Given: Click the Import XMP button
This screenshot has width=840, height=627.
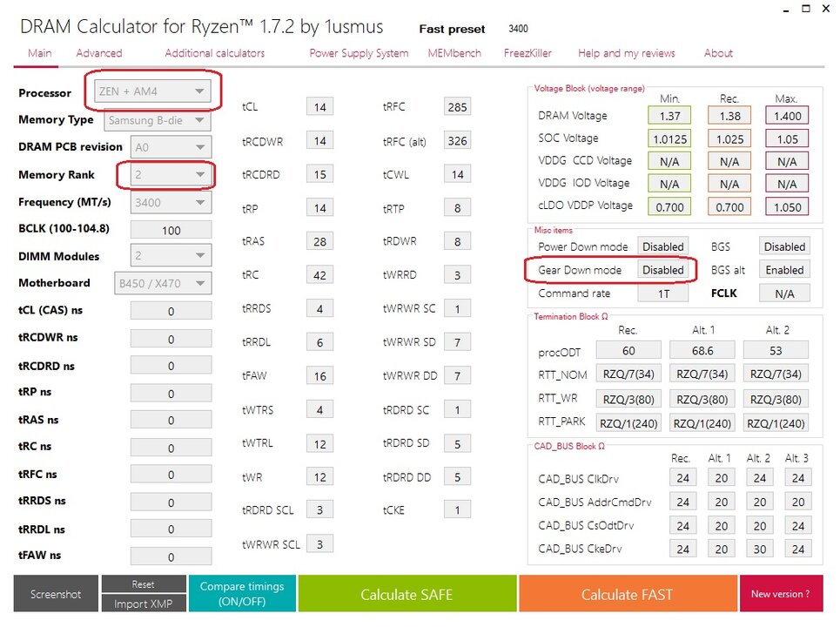Looking at the screenshot, I should [144, 603].
